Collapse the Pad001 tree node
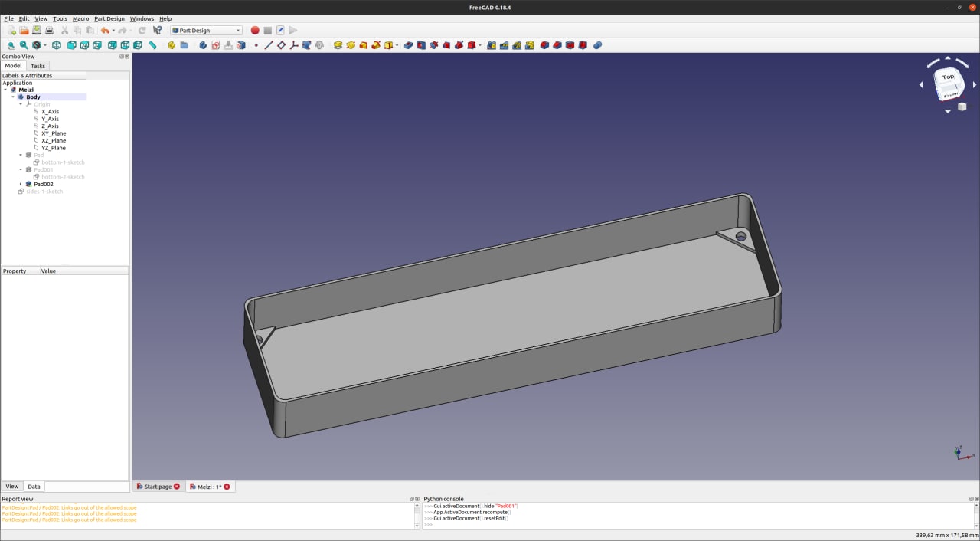The image size is (980, 541). (21, 169)
